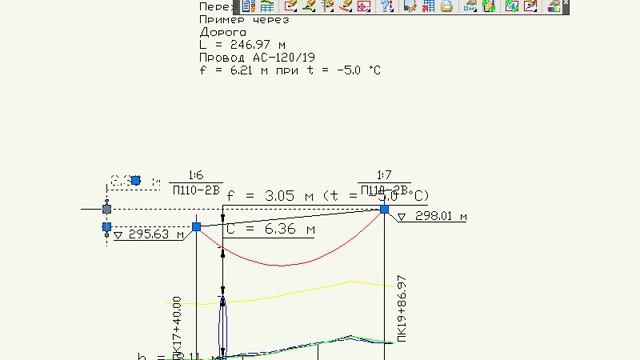Open the rainbow color settings icon
The height and width of the screenshot is (360, 640).
(x=553, y=6)
